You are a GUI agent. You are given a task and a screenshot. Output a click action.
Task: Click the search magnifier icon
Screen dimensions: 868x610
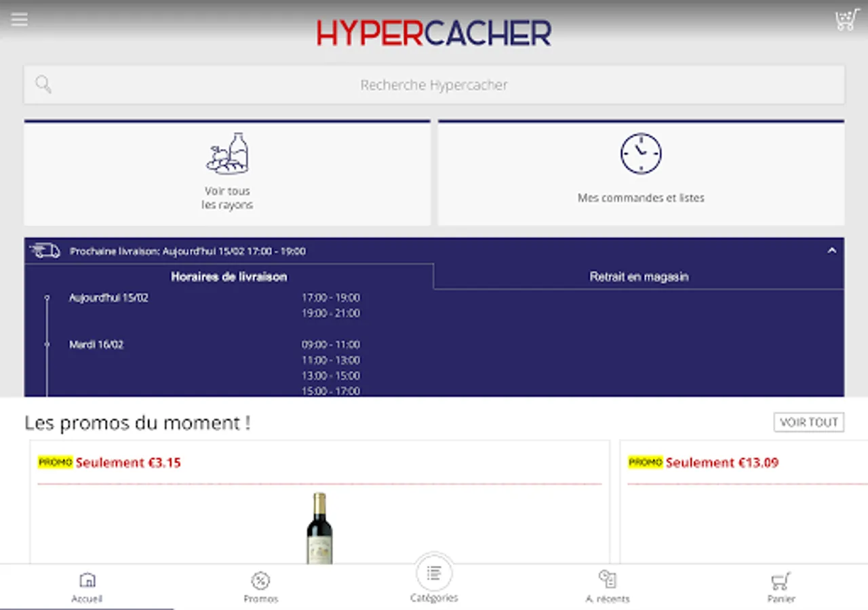(43, 85)
